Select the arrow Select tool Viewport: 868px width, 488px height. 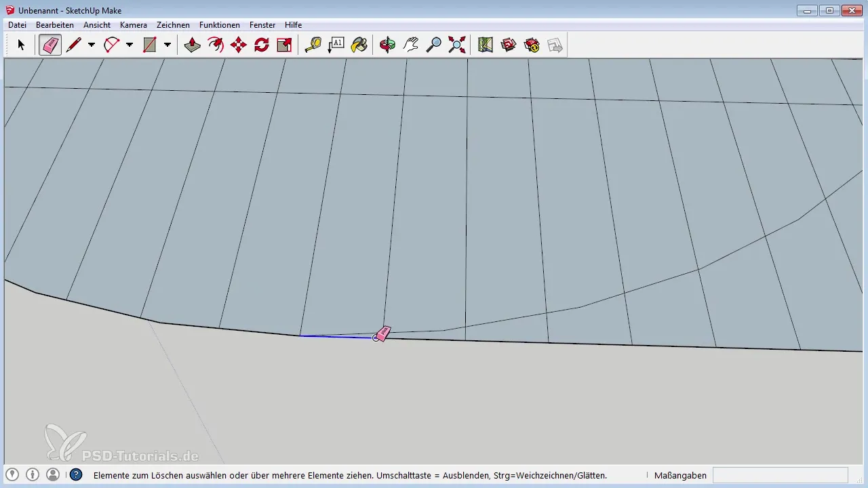pyautogui.click(x=21, y=45)
